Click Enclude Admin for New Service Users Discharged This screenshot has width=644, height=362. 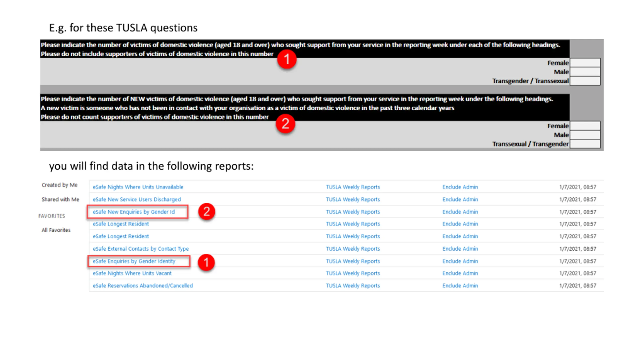(460, 199)
